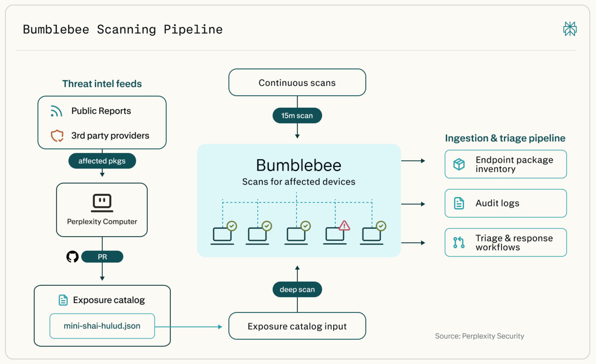Click the Threat intel feeds heading
596x364 pixels.
102,84
